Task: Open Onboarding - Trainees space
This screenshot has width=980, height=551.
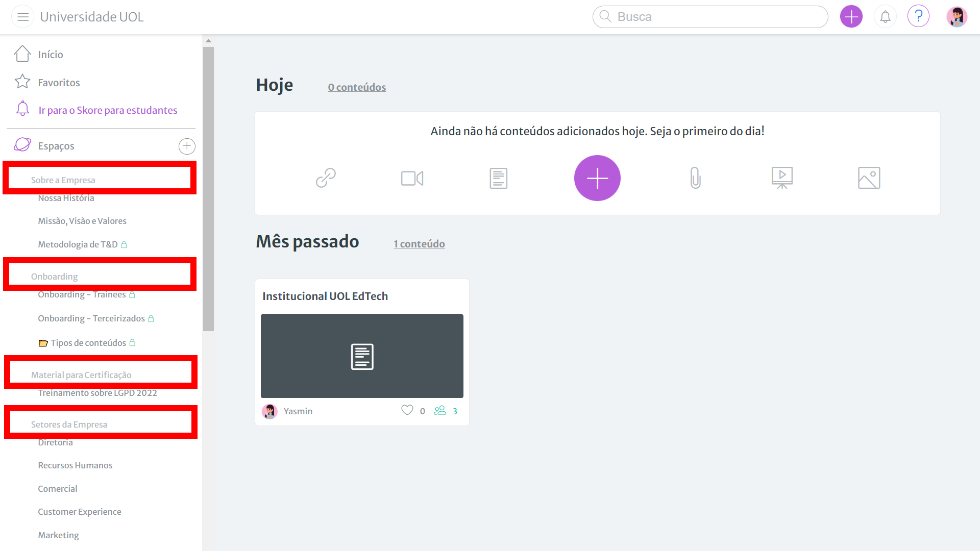Action: pyautogui.click(x=82, y=294)
